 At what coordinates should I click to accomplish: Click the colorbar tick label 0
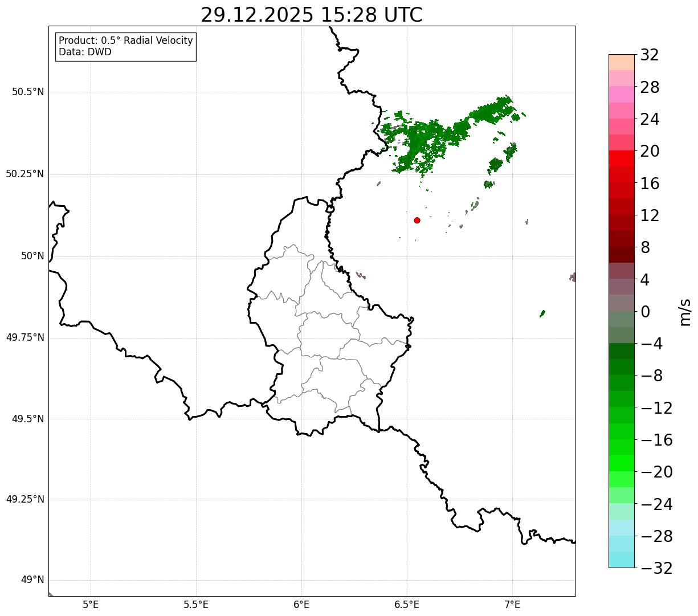coord(645,312)
